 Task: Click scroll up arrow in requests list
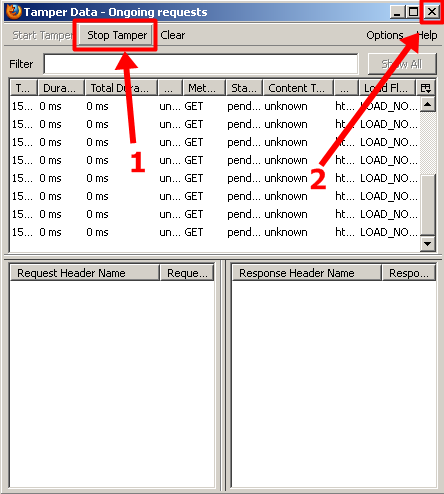(428, 105)
